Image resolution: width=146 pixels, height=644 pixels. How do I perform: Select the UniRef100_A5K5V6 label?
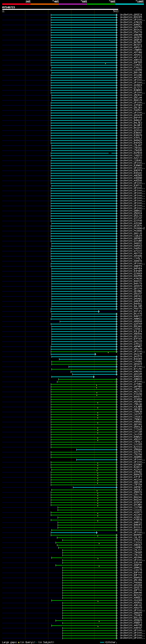131,334
